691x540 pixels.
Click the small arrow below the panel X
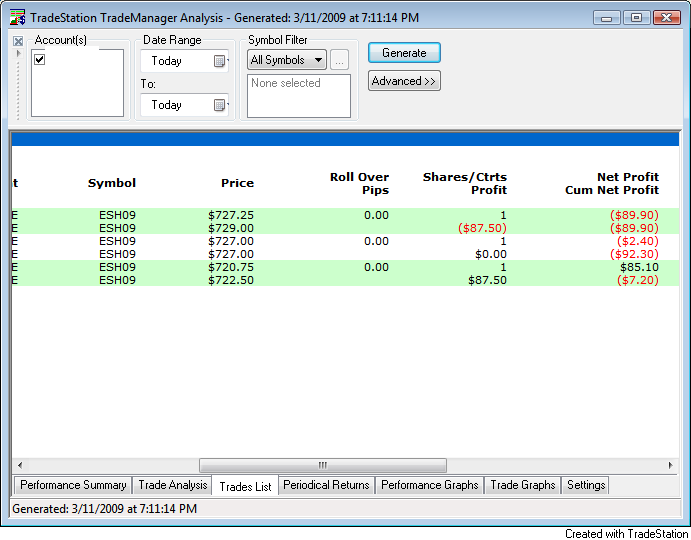(x=19, y=53)
